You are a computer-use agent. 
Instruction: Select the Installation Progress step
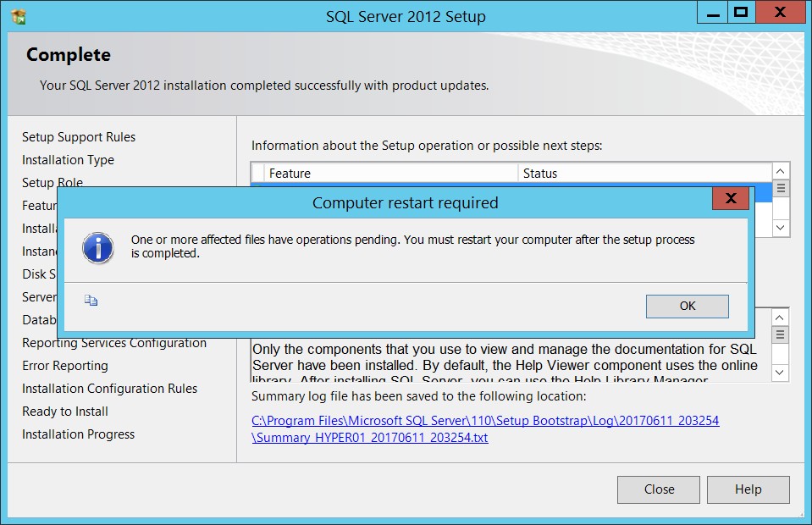tap(78, 434)
